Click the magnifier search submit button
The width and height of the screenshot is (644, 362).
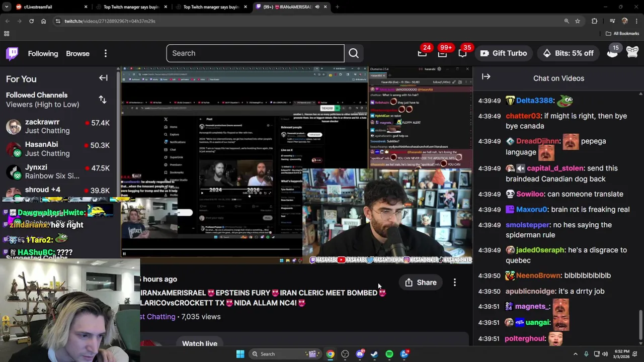pos(354,53)
